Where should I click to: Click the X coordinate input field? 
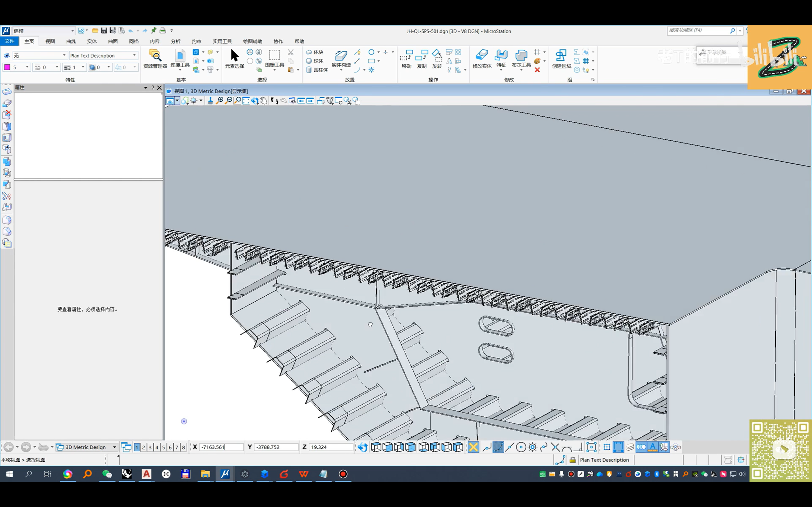[221, 447]
